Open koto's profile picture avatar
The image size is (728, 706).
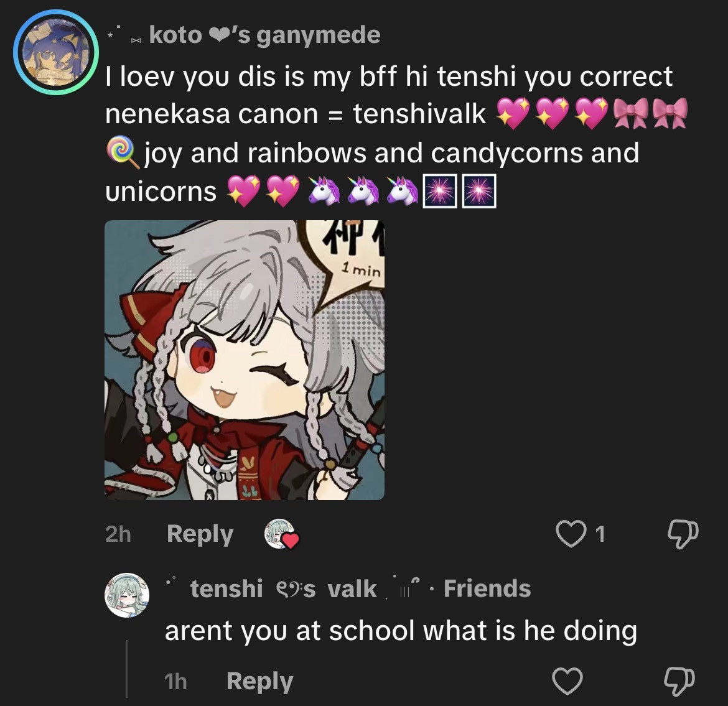tap(56, 52)
